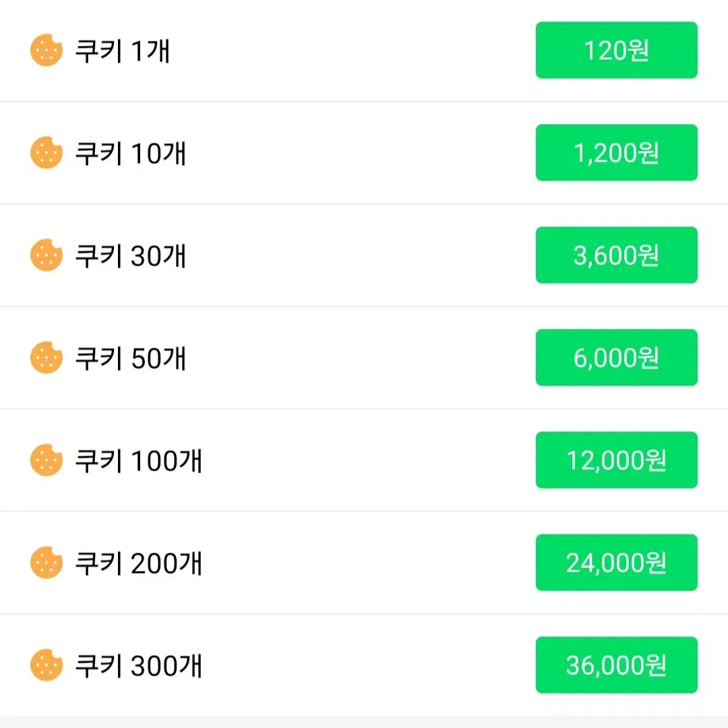Tap the 12,000원 purchase button
728x728 pixels.
(x=617, y=460)
